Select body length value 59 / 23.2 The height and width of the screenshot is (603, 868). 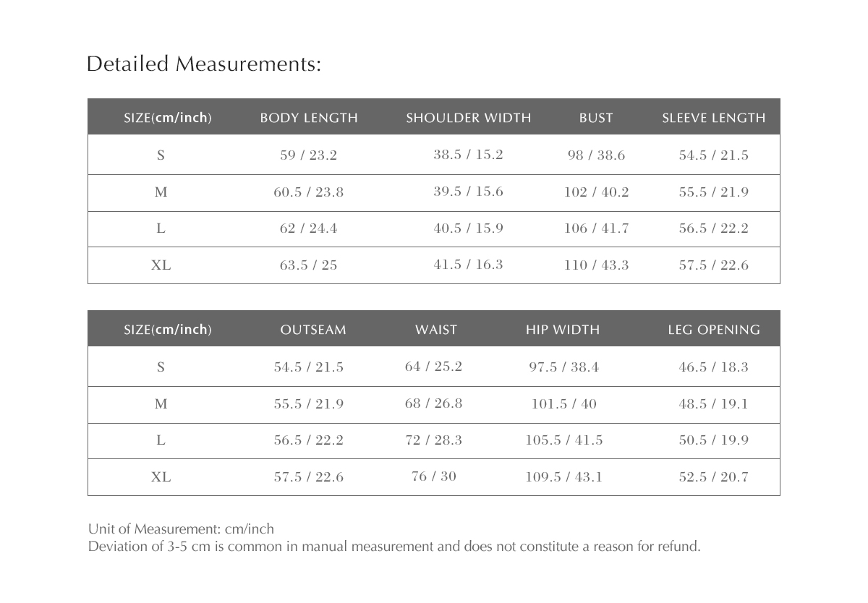(309, 155)
